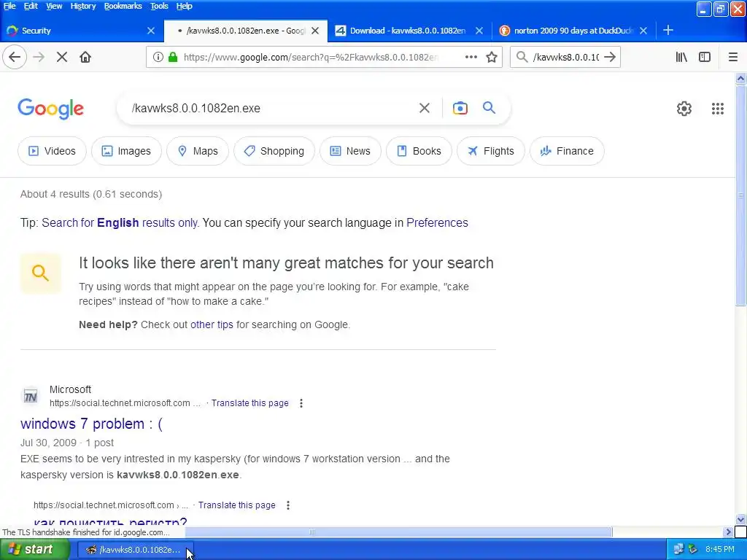Image resolution: width=747 pixels, height=560 pixels.
Task: Filter results by Videos
Action: coord(52,151)
